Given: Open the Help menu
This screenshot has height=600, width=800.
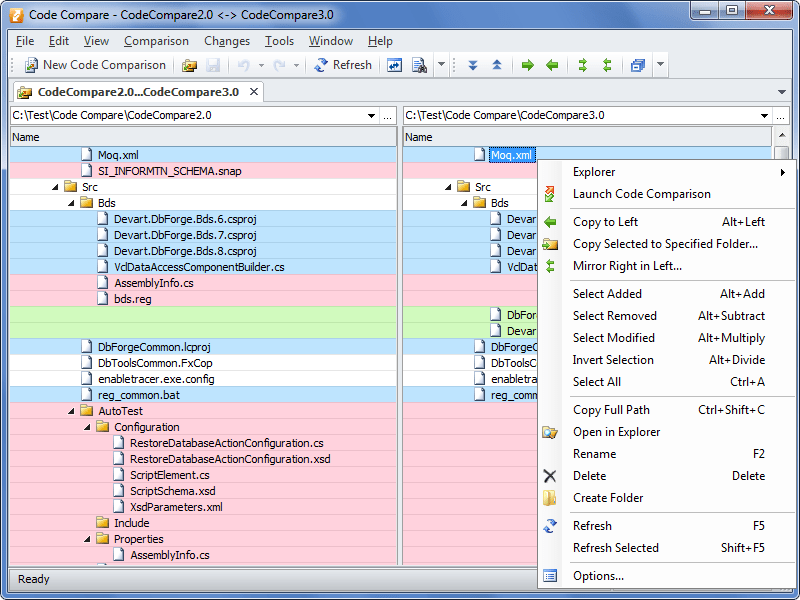Looking at the screenshot, I should pos(380,41).
